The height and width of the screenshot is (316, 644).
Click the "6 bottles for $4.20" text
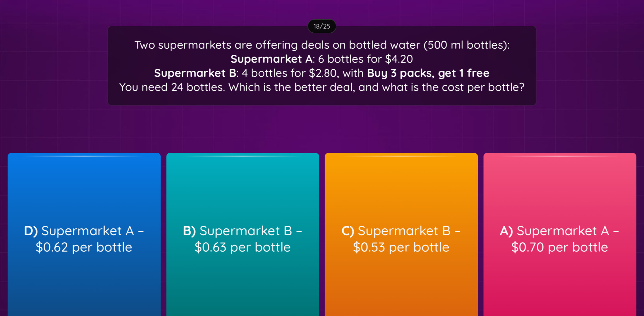pyautogui.click(x=365, y=59)
